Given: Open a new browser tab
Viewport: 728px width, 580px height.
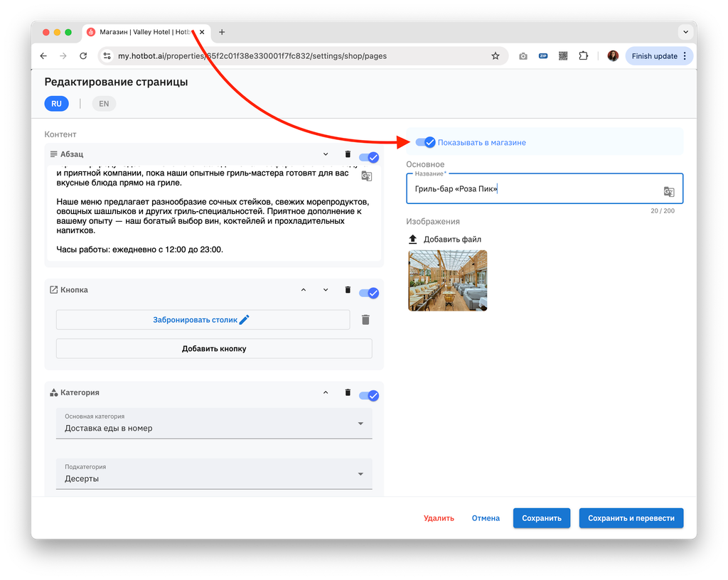Looking at the screenshot, I should click(222, 32).
